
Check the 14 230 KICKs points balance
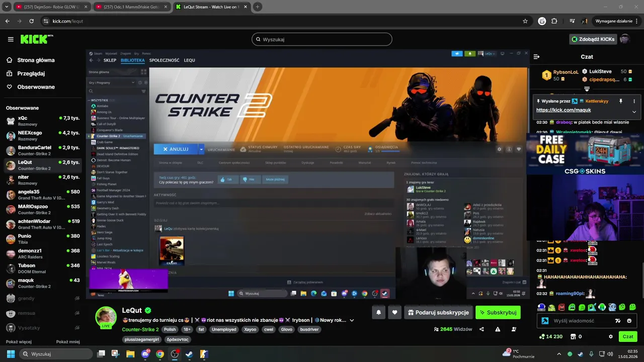(550, 336)
